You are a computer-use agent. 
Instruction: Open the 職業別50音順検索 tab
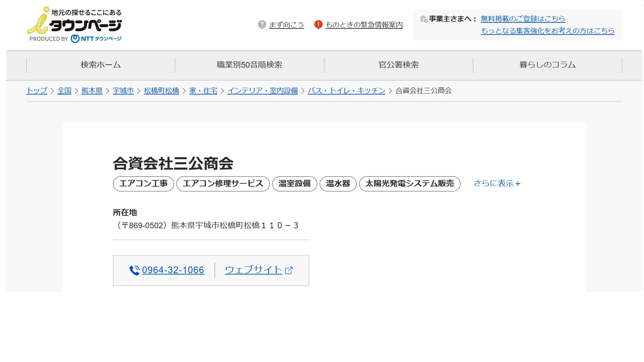249,65
